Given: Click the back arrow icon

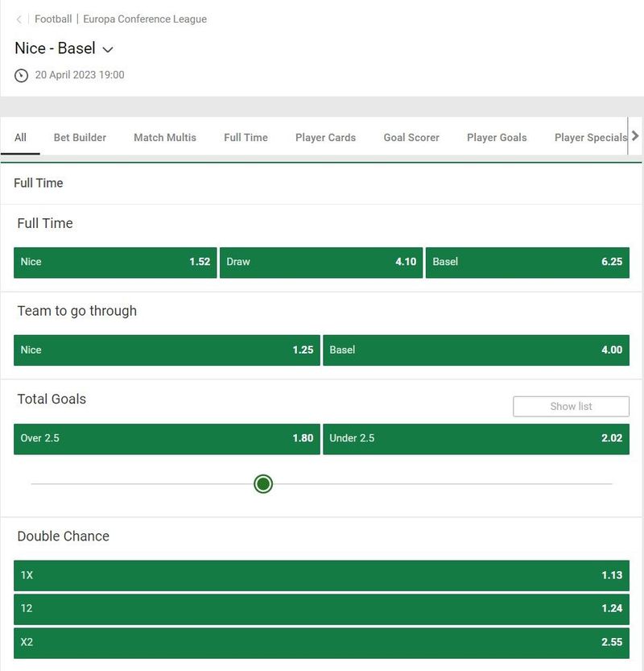Looking at the screenshot, I should coord(19,19).
